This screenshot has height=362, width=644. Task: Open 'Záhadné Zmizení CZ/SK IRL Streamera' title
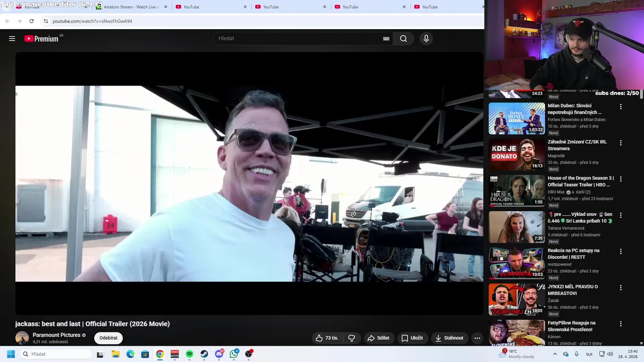pos(577,145)
